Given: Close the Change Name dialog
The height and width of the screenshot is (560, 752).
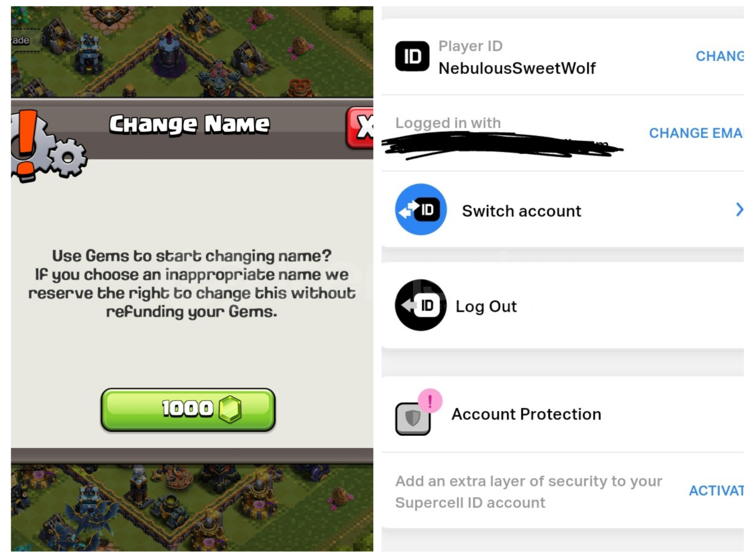Looking at the screenshot, I should (x=361, y=128).
